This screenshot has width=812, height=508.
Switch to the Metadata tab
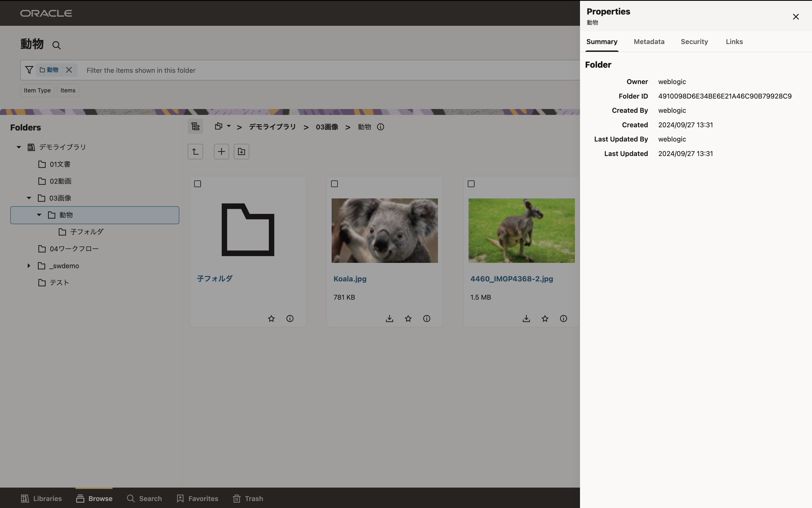pos(649,42)
